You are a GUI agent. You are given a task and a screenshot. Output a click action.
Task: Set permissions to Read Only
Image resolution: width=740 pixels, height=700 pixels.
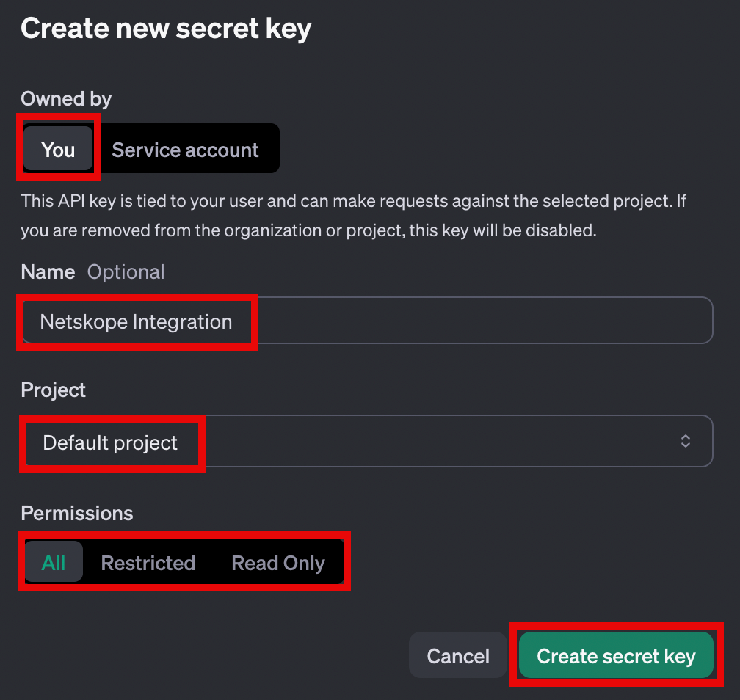click(277, 562)
